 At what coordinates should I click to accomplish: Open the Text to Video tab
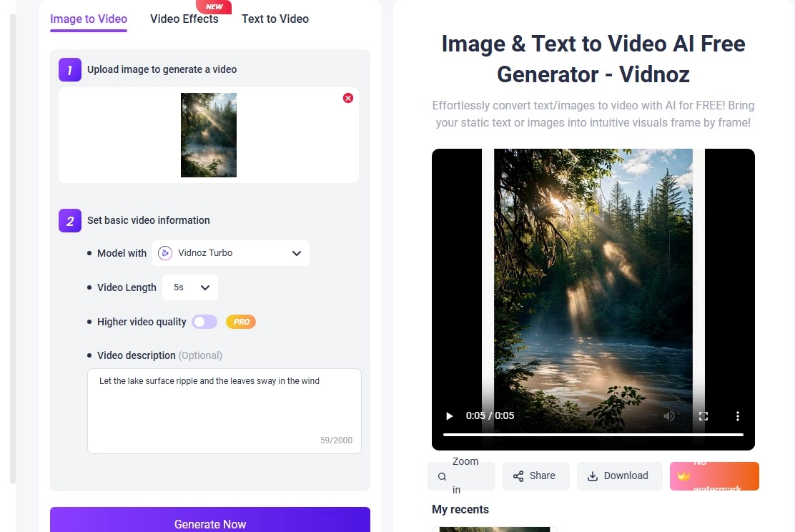(275, 19)
